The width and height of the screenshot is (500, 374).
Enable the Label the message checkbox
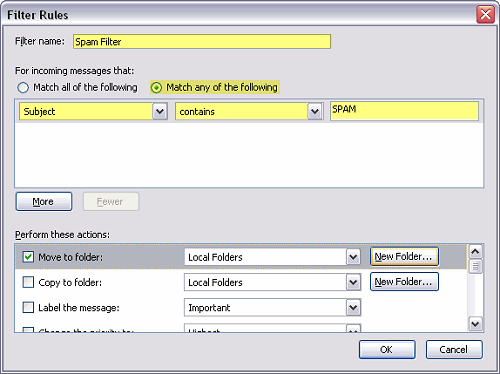pos(28,307)
